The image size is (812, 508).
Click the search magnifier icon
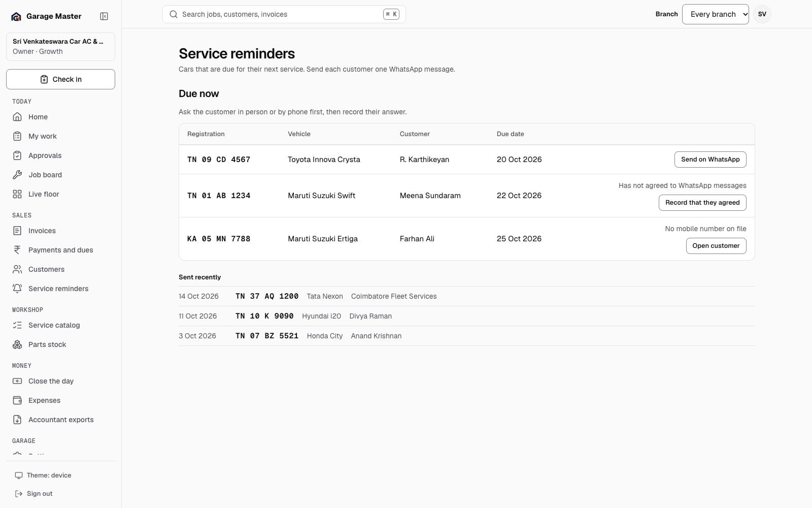point(173,14)
